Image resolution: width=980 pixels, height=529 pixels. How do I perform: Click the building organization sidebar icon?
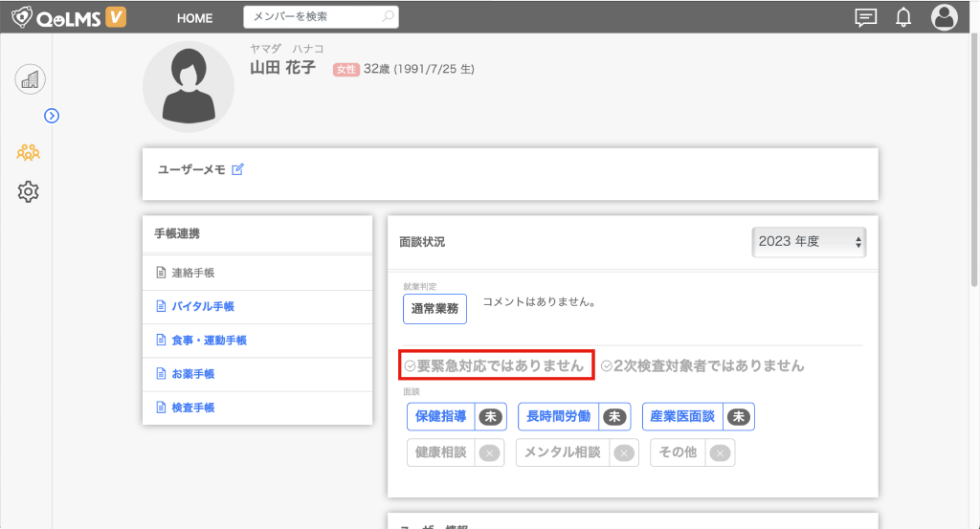tap(30, 79)
